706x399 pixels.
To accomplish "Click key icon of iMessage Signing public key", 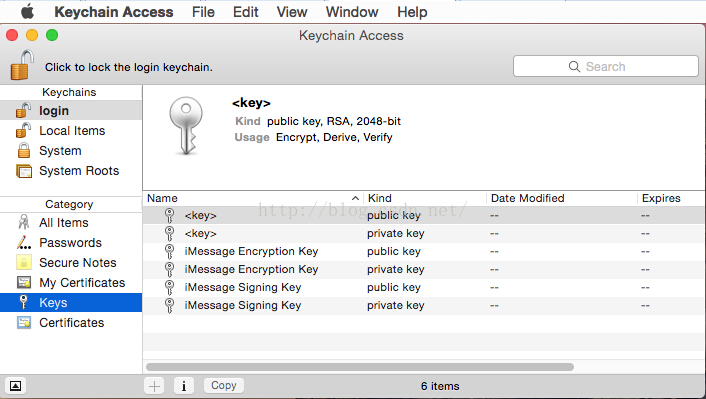I will (169, 288).
